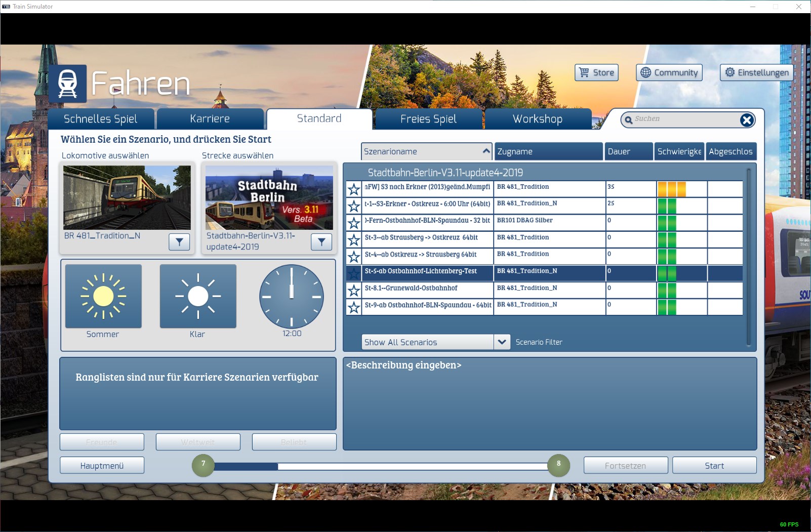
Task: Open the route filter dropdown
Action: click(x=321, y=242)
